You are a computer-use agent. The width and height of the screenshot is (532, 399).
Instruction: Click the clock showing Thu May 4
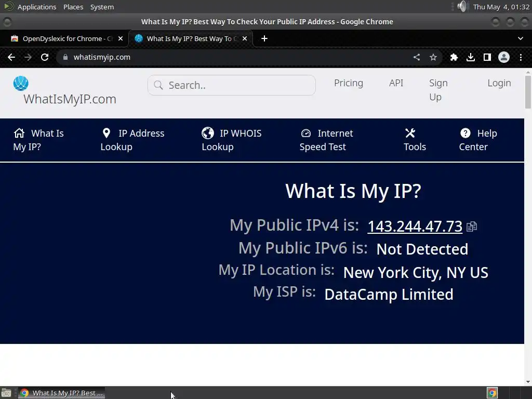(501, 7)
